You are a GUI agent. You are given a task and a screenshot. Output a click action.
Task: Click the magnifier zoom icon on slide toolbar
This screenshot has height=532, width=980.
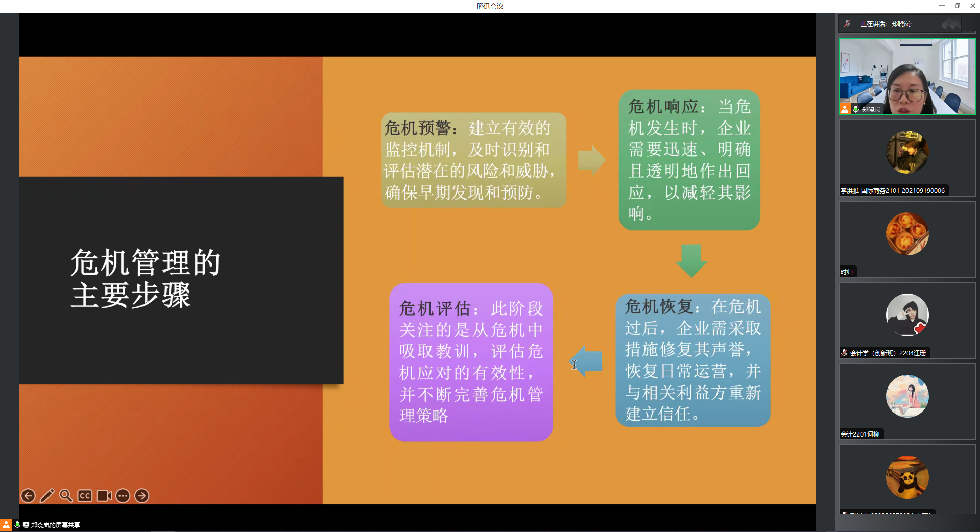[65, 495]
